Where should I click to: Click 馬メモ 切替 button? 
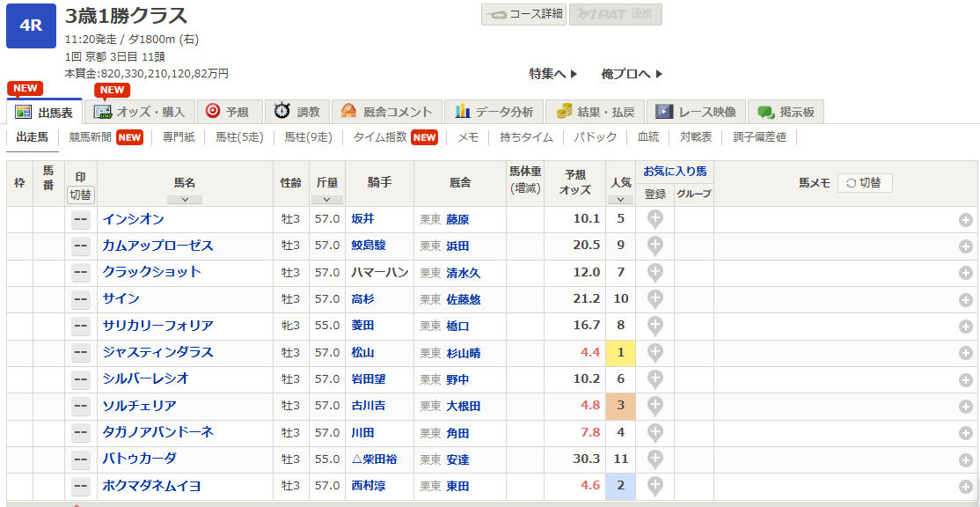pos(865,183)
